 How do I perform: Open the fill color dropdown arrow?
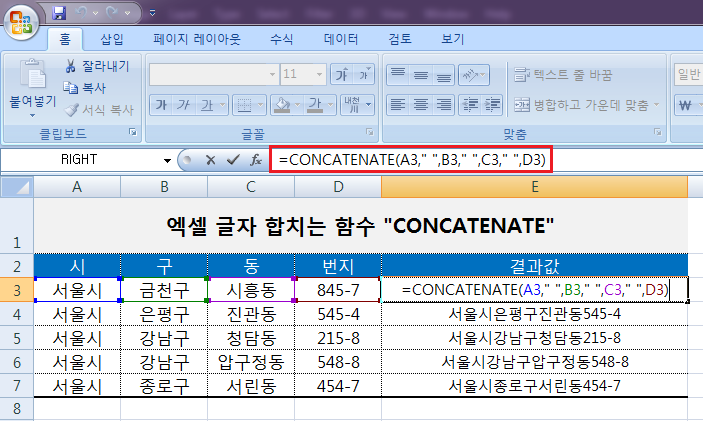(297, 105)
